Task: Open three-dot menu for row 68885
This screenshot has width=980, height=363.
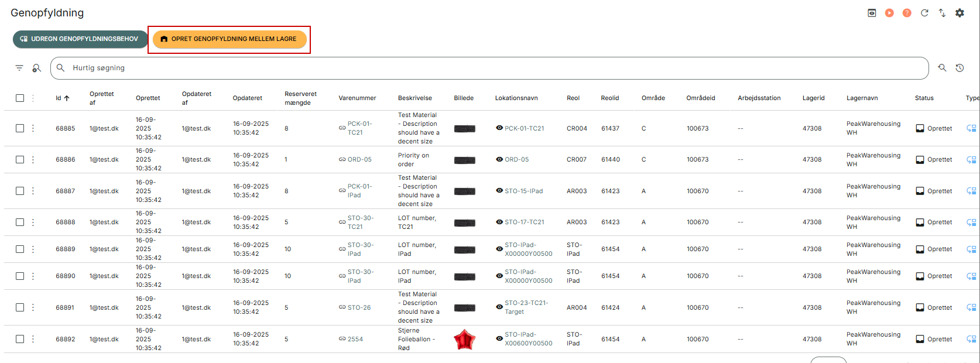Action: (33, 128)
